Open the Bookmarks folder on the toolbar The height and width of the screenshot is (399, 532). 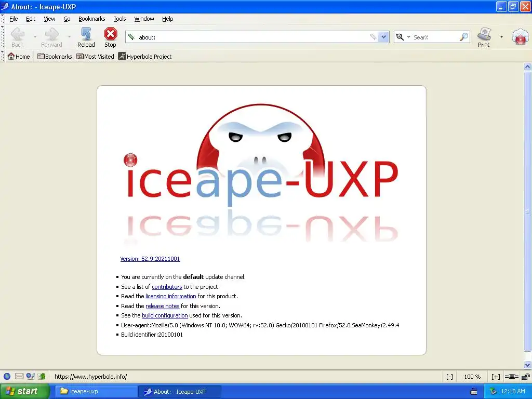click(55, 56)
